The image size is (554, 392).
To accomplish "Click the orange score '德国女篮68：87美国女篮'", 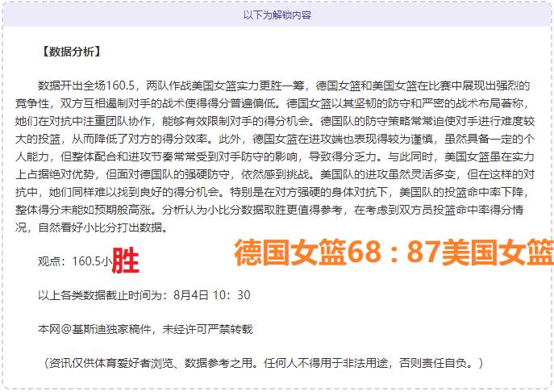I will pos(394,252).
